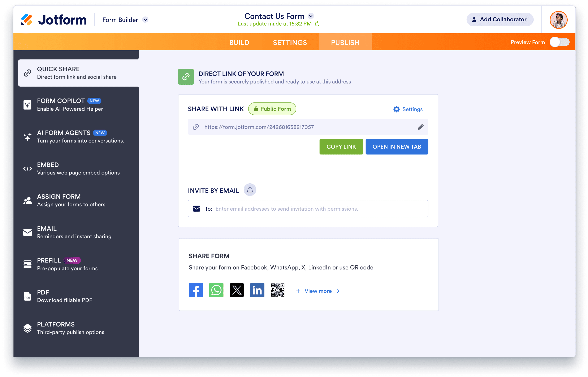Turn on the Preview Form toggle
Viewport: 588px width, 377px height.
(x=559, y=42)
